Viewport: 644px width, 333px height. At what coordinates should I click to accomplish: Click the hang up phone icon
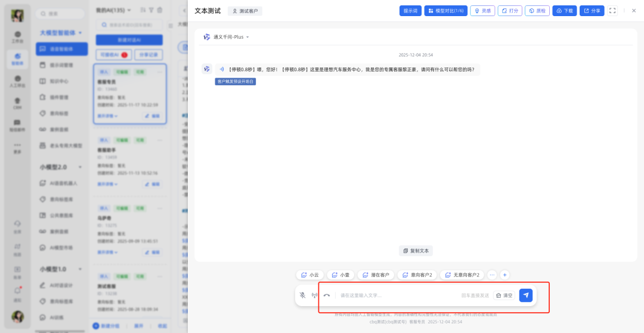pyautogui.click(x=327, y=295)
